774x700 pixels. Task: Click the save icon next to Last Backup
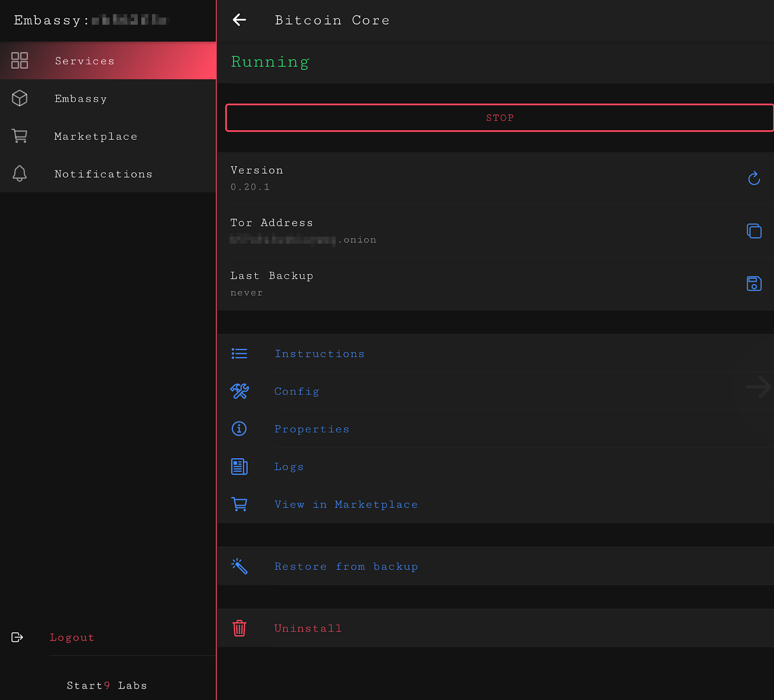click(754, 283)
